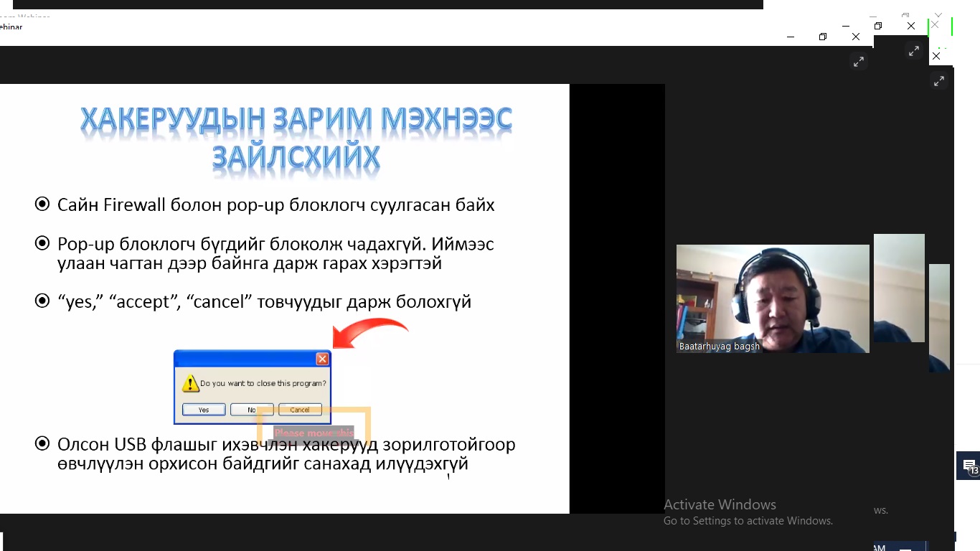Click the bullet before 'Сайн Firewall болон'

[x=42, y=204]
